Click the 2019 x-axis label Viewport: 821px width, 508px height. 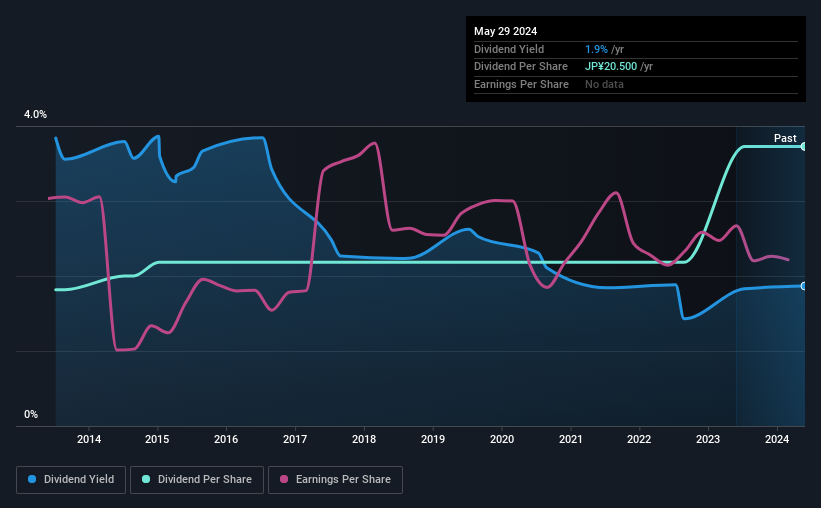[x=433, y=439]
